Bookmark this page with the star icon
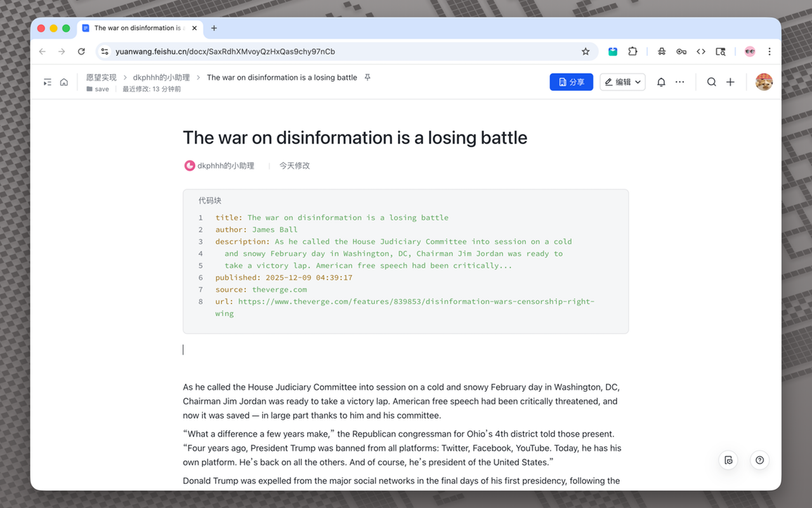812x508 pixels. (586, 51)
